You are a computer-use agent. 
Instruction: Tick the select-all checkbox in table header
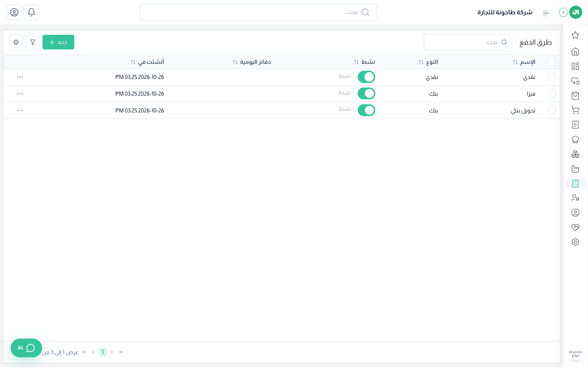click(552, 62)
